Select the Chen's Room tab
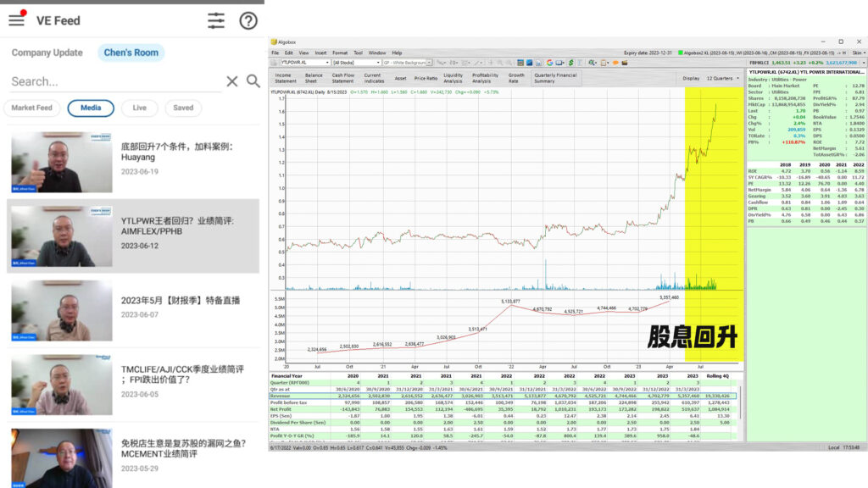Viewport: 868px width, 488px height. [x=131, y=53]
